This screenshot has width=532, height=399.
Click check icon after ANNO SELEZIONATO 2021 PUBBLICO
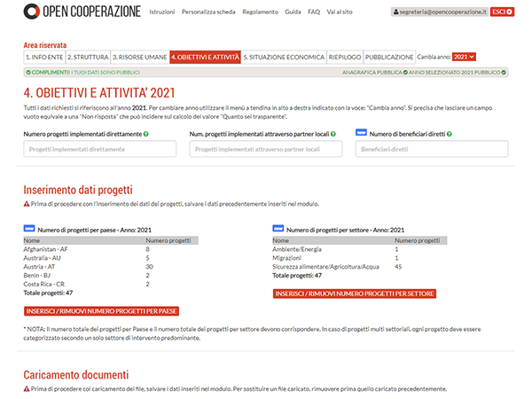coord(504,73)
